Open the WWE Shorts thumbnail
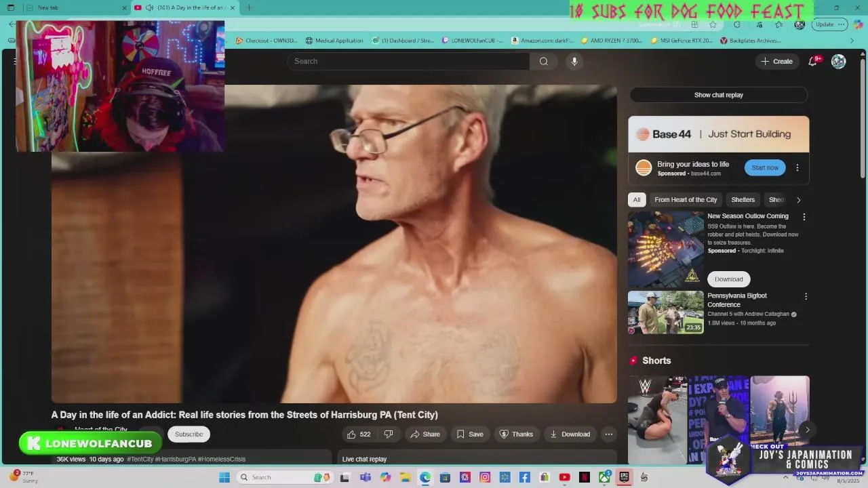868x488 pixels. pyautogui.click(x=658, y=420)
